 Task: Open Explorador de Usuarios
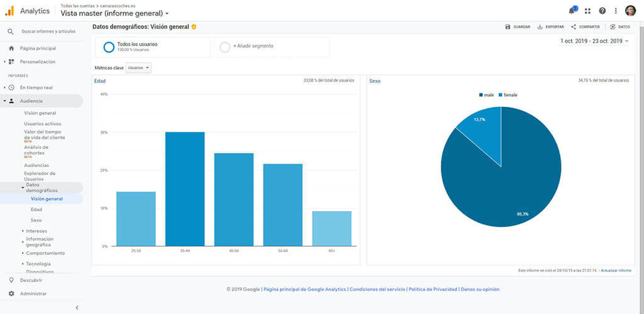pyautogui.click(x=40, y=176)
